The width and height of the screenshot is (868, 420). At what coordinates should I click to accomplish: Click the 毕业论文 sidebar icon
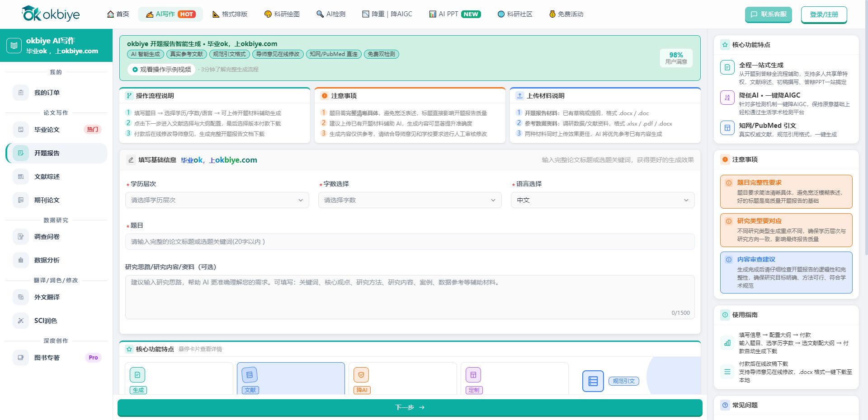point(21,130)
